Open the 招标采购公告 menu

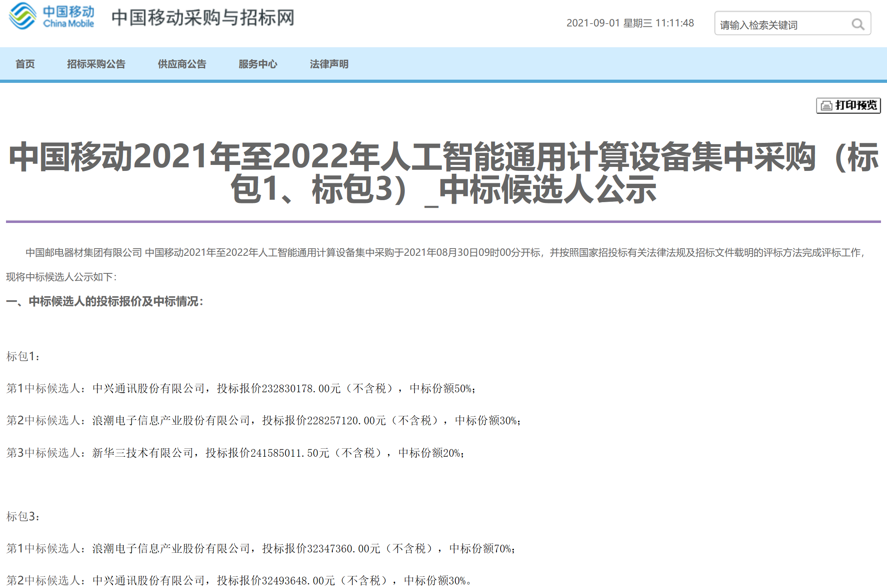tap(96, 64)
